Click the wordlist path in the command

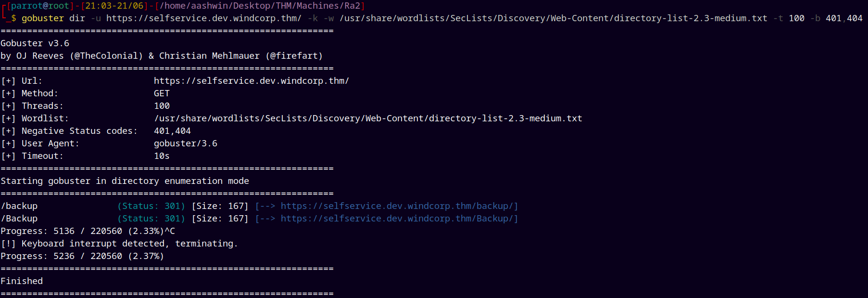553,18
